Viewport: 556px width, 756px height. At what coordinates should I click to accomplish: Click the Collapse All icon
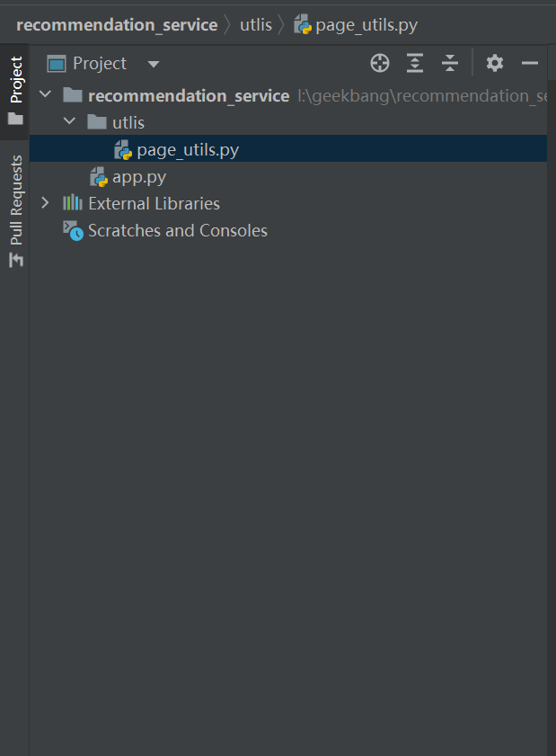(450, 63)
